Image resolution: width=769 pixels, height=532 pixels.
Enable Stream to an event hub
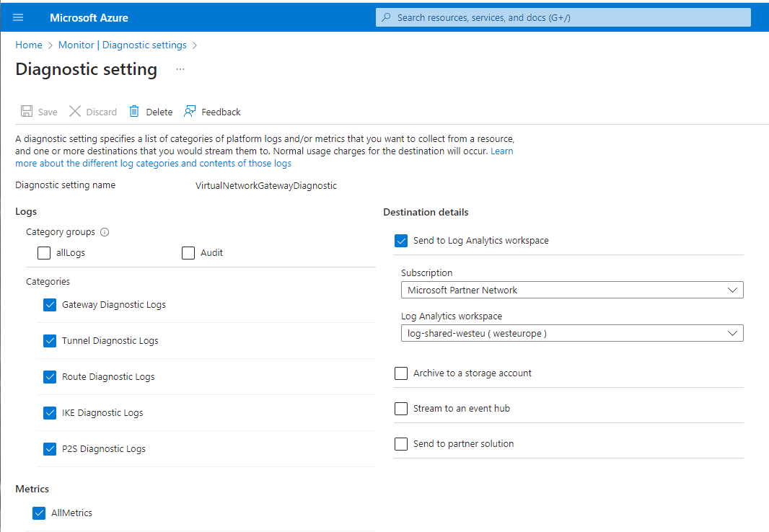point(401,409)
